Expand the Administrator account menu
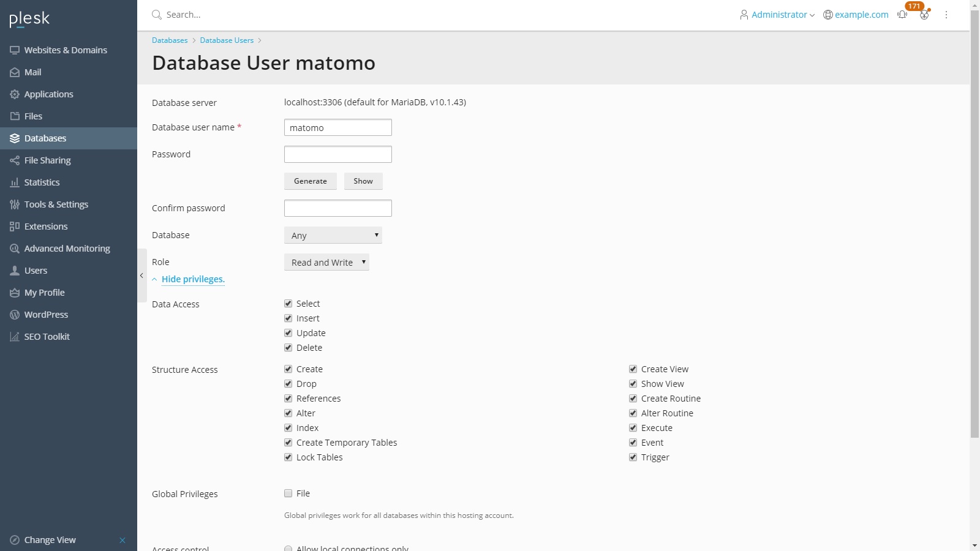Viewport: 980px width, 551px height. [778, 15]
